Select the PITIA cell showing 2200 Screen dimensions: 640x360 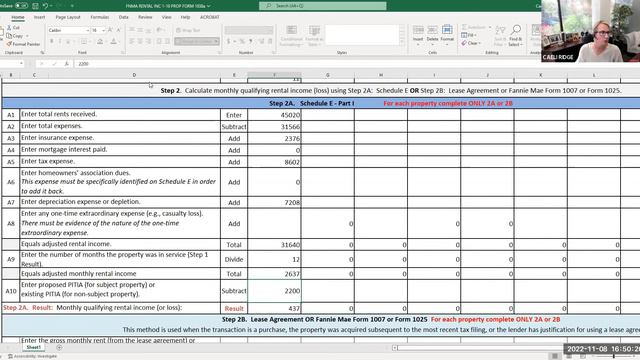274,291
